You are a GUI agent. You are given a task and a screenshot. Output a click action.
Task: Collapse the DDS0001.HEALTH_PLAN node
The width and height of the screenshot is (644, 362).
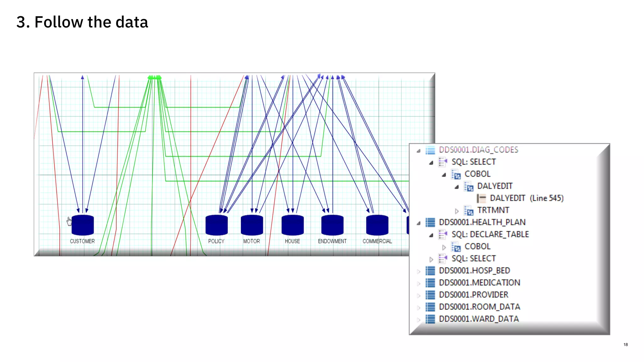click(419, 223)
